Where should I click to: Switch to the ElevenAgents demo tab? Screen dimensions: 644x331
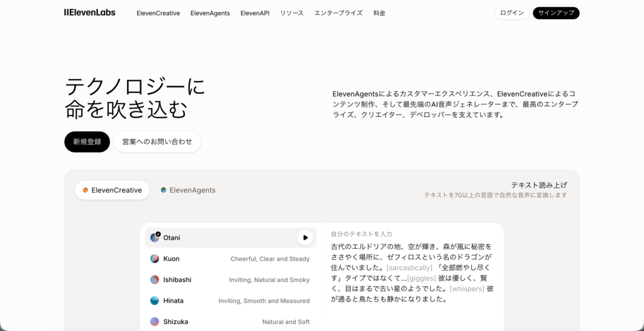point(188,190)
